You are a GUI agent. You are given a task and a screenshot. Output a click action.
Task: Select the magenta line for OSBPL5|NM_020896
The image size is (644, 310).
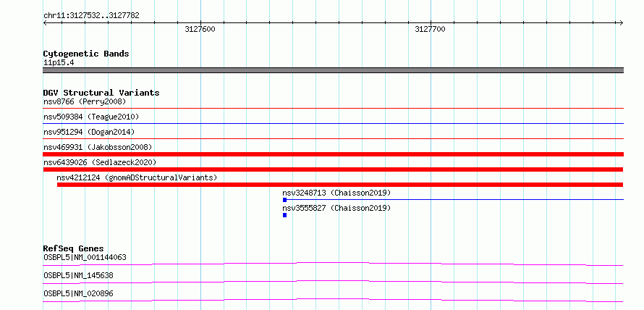[333, 300]
